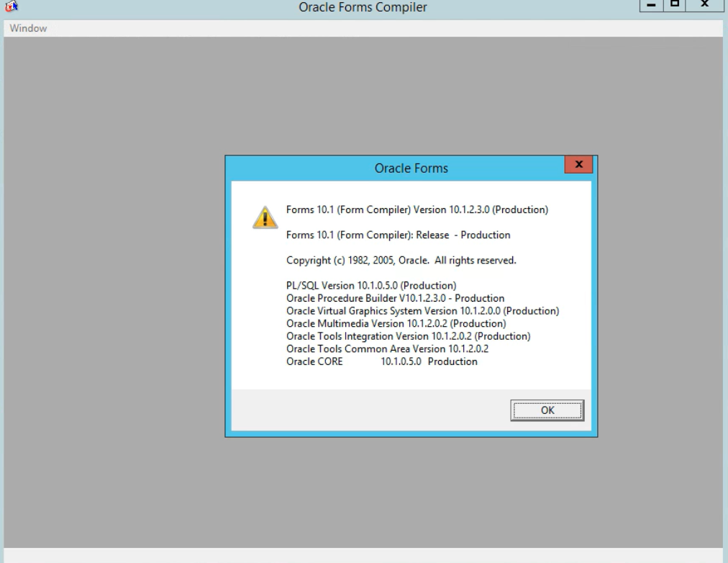Click the Form Compiler Version 10.1.2.3.0 line
728x563 pixels.
(x=417, y=210)
